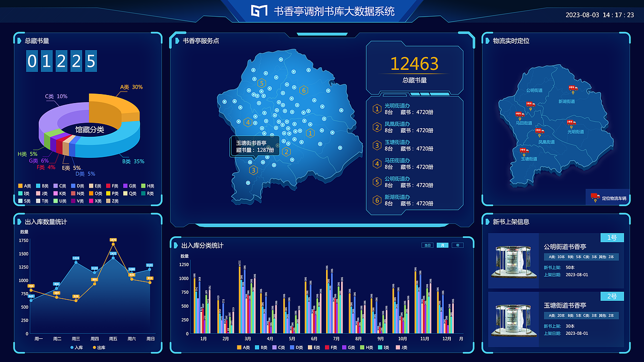644x362 pixels.
Task: Click hexagon marker 6 on the service map
Action: [x=304, y=89]
